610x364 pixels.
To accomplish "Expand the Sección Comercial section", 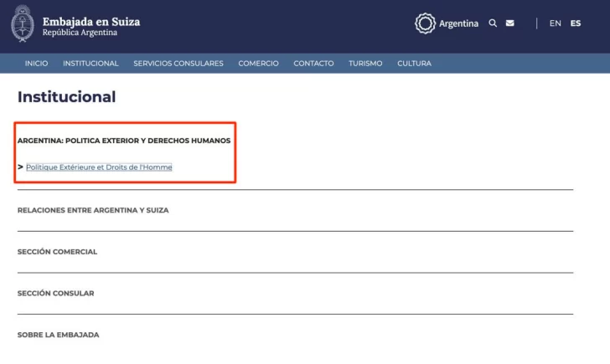I will click(57, 252).
